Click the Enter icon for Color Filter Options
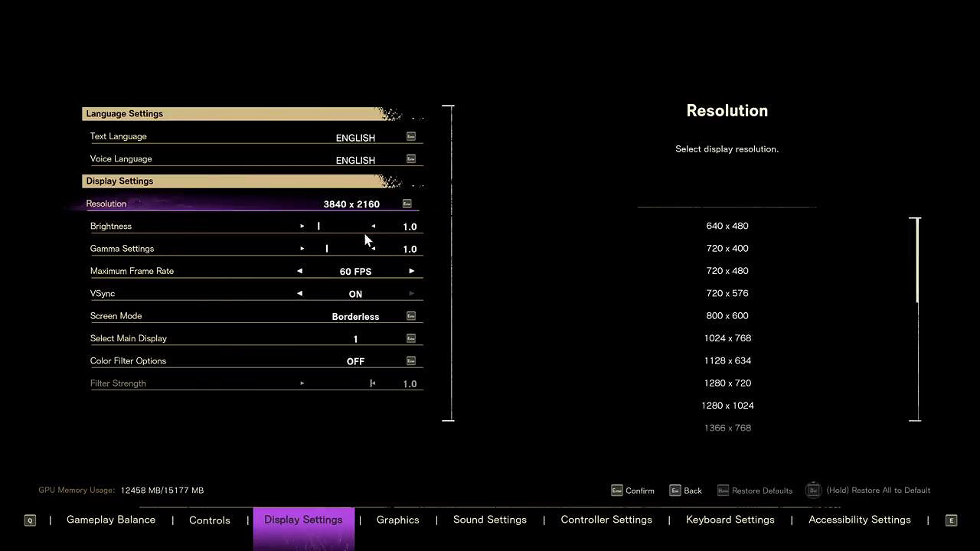This screenshot has height=551, width=980. [411, 360]
